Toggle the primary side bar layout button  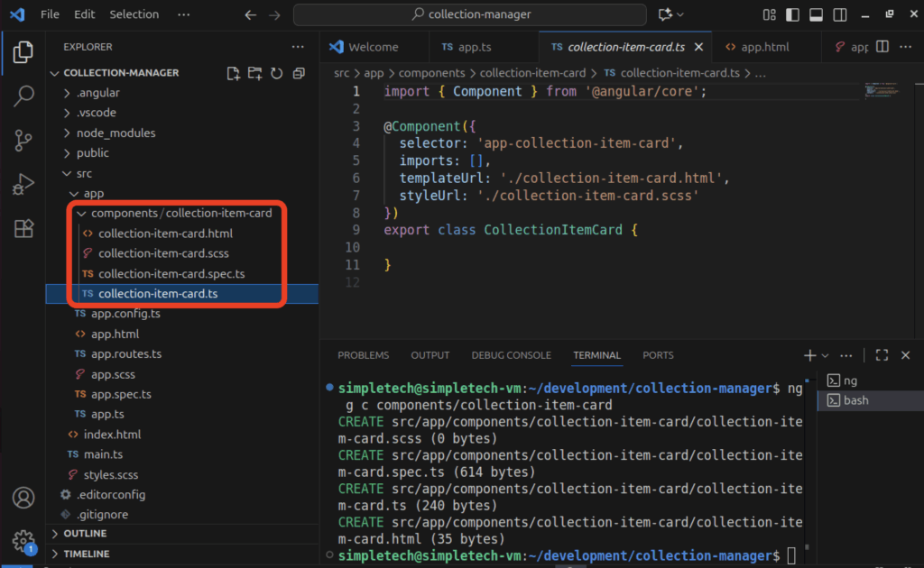(x=792, y=14)
